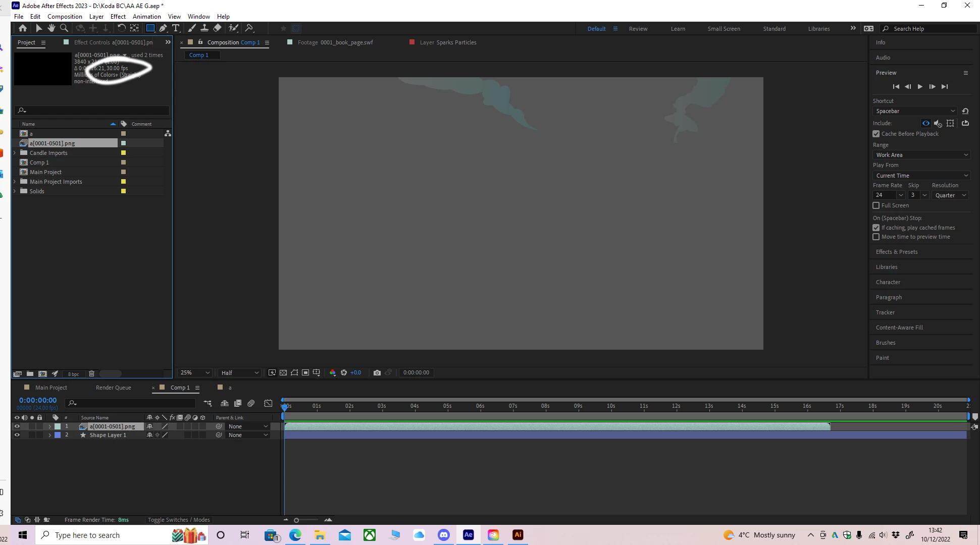980x545 pixels.
Task: Enable the Full Screen checkbox
Action: [x=876, y=205]
